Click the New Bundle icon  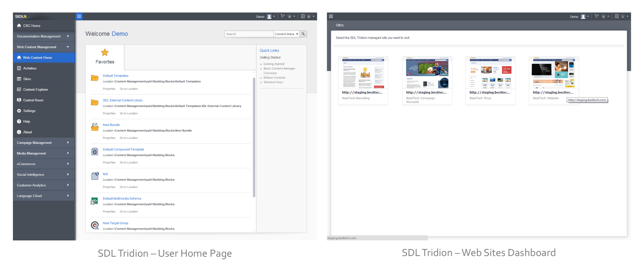[95, 127]
